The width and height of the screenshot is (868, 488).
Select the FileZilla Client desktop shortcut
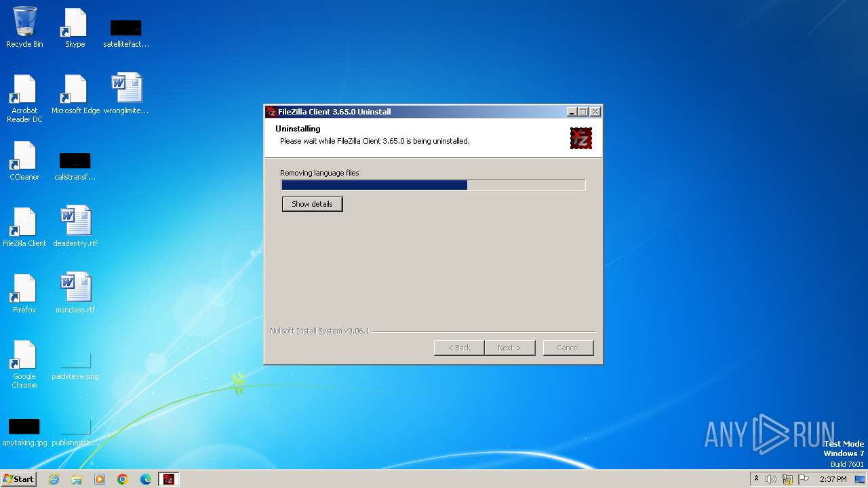pos(24,226)
